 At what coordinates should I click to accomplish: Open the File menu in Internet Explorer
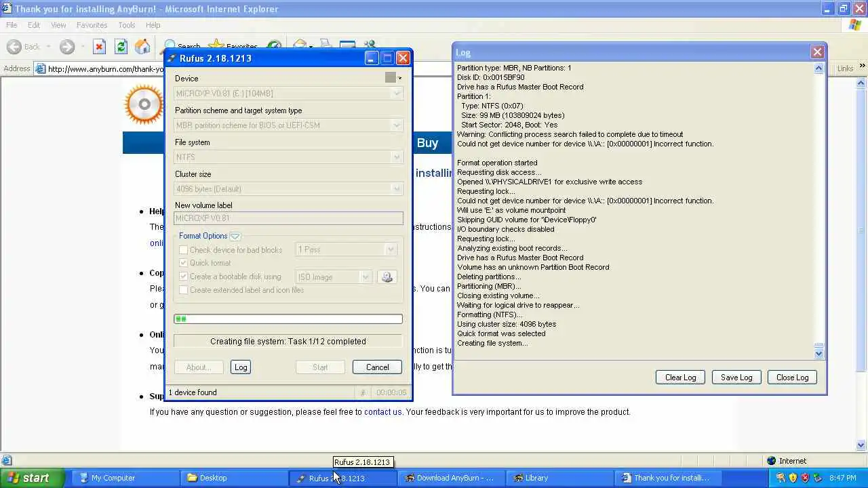(x=12, y=25)
